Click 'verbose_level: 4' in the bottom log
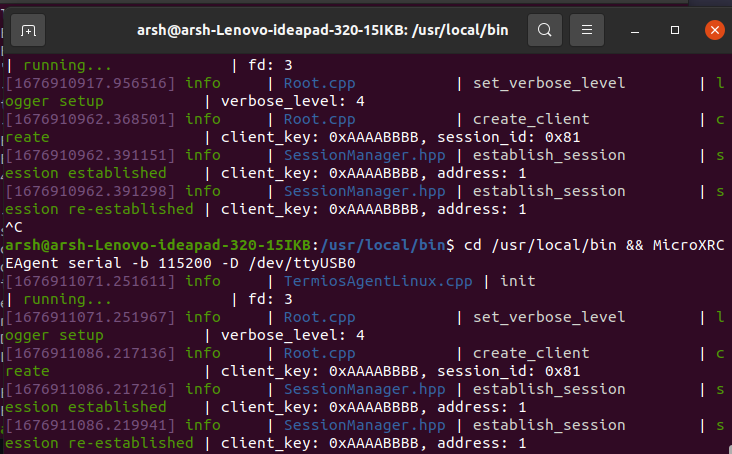This screenshot has height=454, width=732. (x=293, y=335)
